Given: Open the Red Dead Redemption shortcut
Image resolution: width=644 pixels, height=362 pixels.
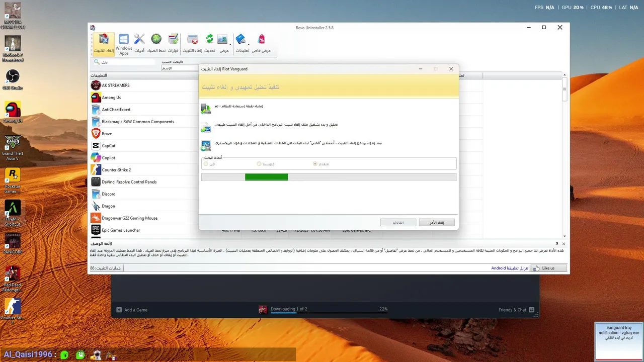Looking at the screenshot, I should (13, 279).
